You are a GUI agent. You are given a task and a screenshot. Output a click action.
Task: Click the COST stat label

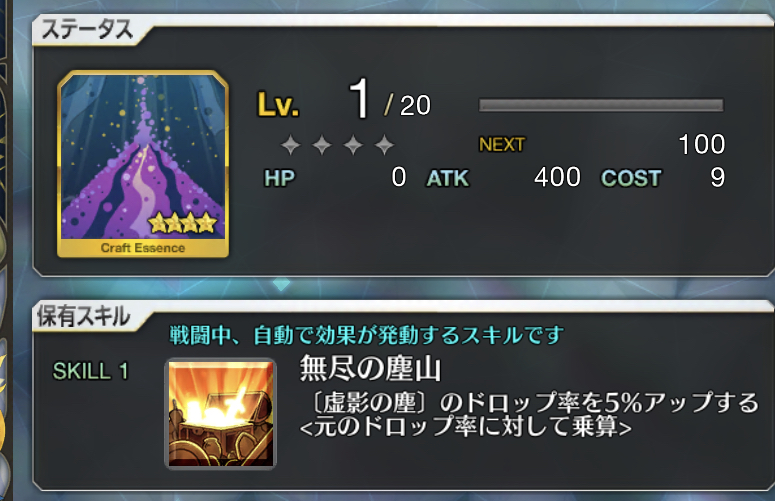coord(631,178)
